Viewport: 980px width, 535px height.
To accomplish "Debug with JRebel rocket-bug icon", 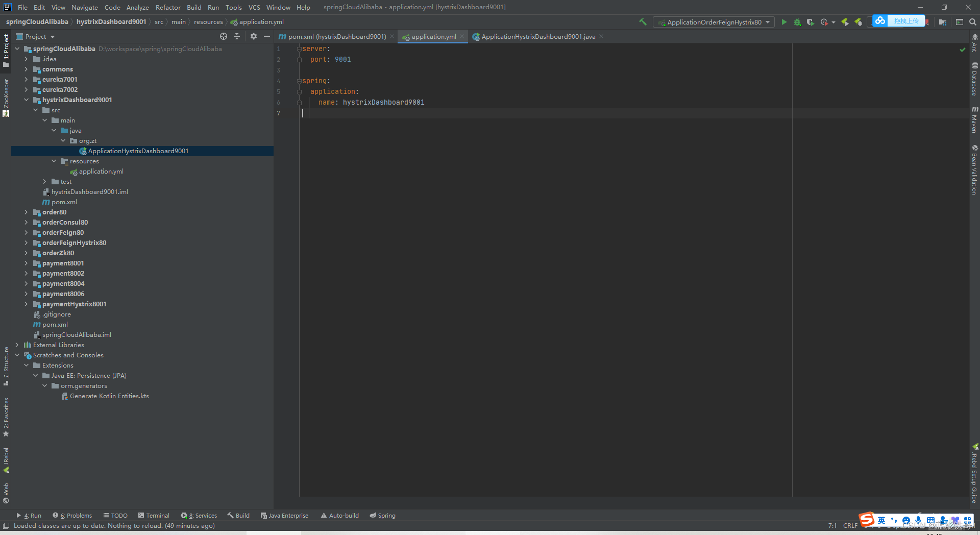I will coord(859,22).
